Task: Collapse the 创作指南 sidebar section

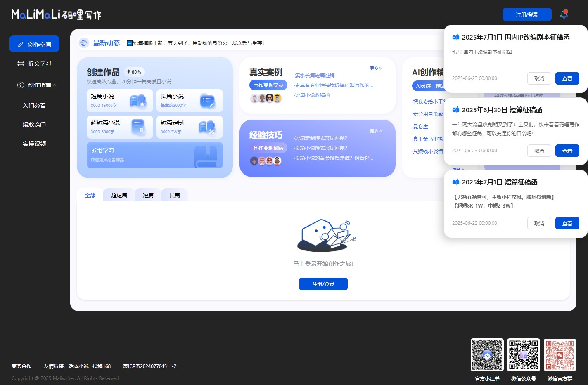Action: [36, 85]
